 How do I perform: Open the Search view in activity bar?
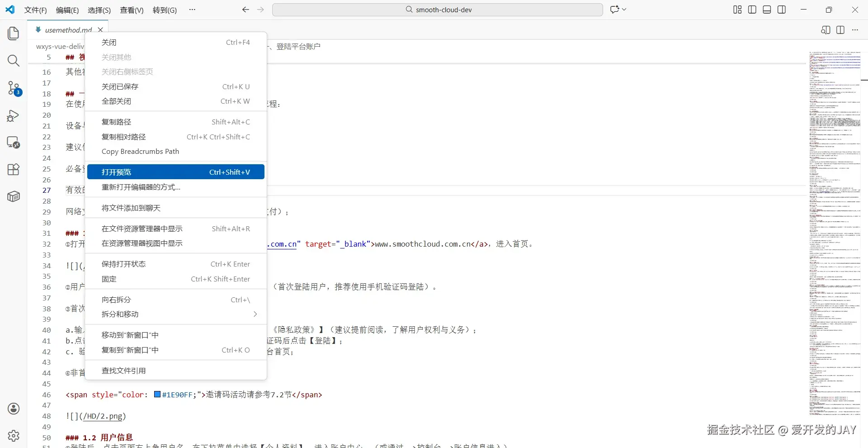(x=14, y=61)
